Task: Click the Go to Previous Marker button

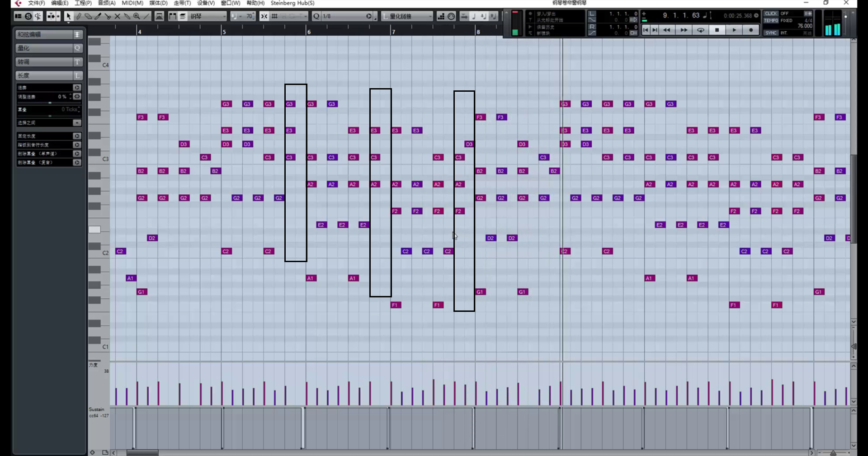Action: point(646,30)
